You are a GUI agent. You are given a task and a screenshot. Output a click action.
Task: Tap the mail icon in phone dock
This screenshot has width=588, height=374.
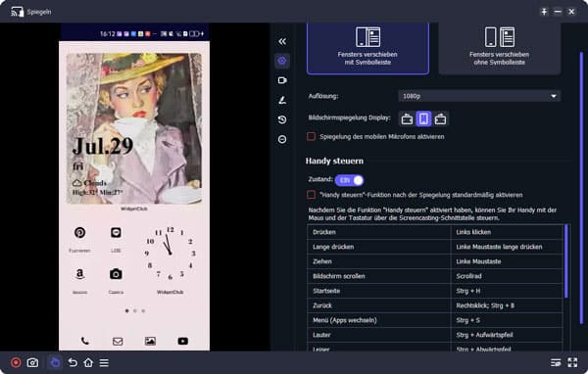click(x=118, y=341)
